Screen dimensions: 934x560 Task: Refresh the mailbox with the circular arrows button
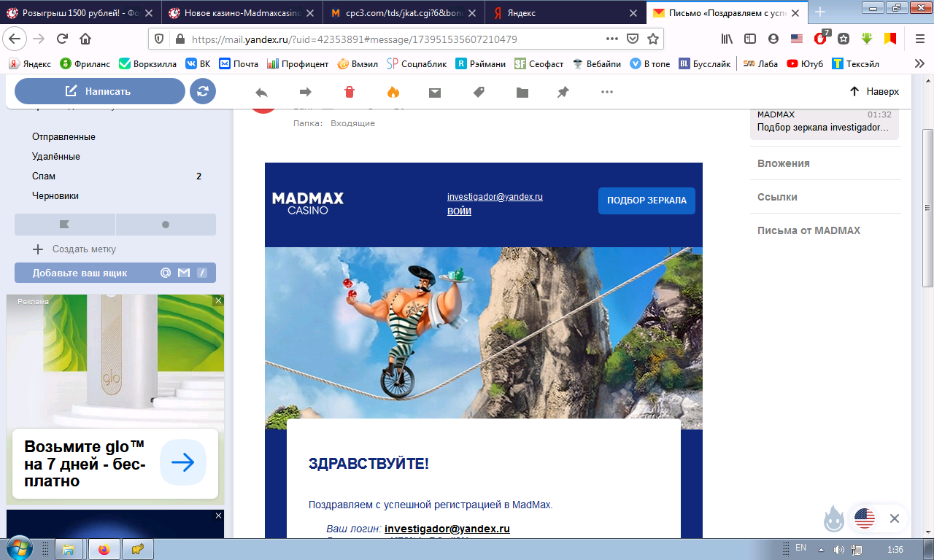click(203, 91)
